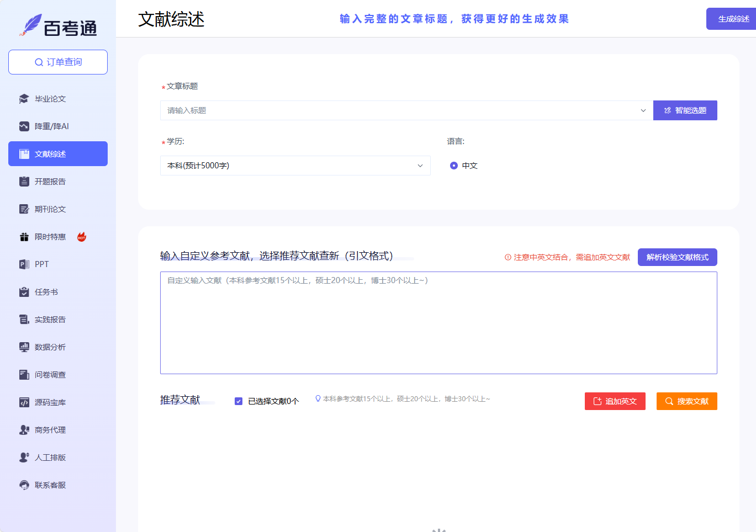This screenshot has height=532, width=756.
Task: Click the graduation cap icon for 毕业论文
Action: tap(24, 99)
